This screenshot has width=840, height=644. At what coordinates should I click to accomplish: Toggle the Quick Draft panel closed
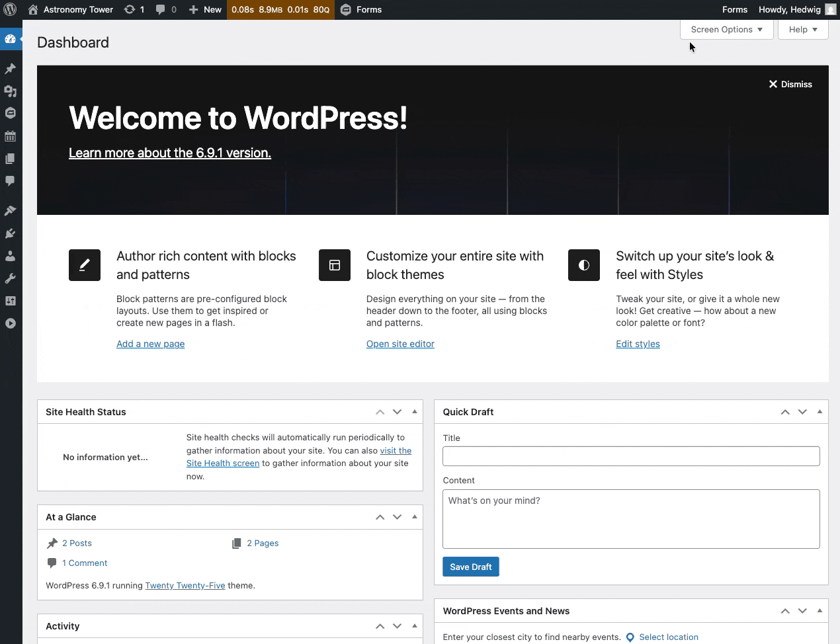(819, 412)
